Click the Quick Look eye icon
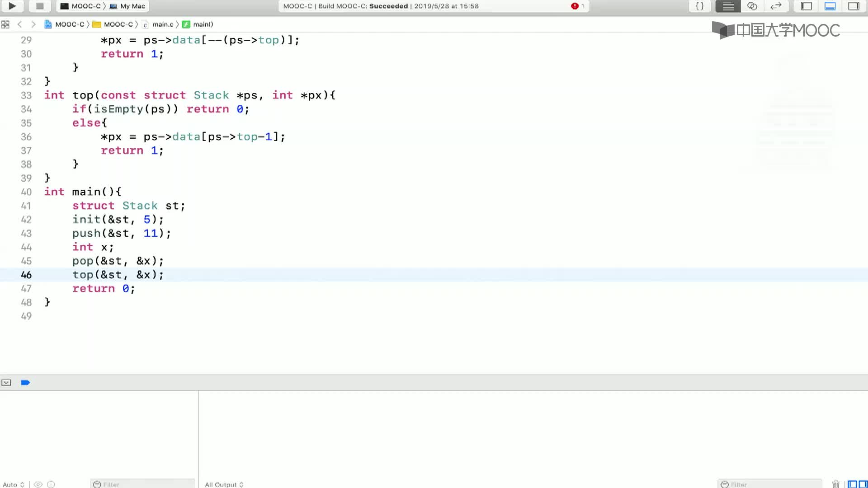Image resolution: width=868 pixels, height=488 pixels. pyautogui.click(x=38, y=484)
